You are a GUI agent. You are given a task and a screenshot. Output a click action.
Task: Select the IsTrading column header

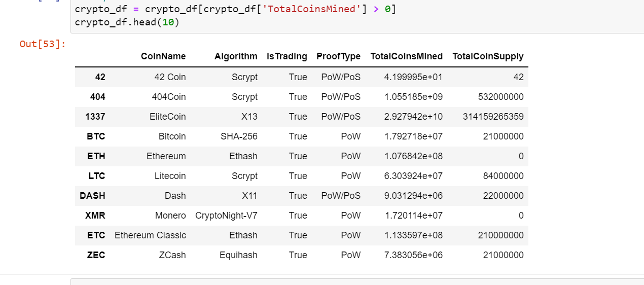click(287, 56)
